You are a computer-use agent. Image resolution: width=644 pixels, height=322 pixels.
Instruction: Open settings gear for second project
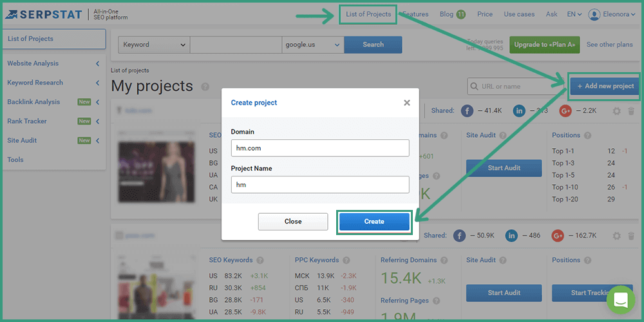click(616, 236)
